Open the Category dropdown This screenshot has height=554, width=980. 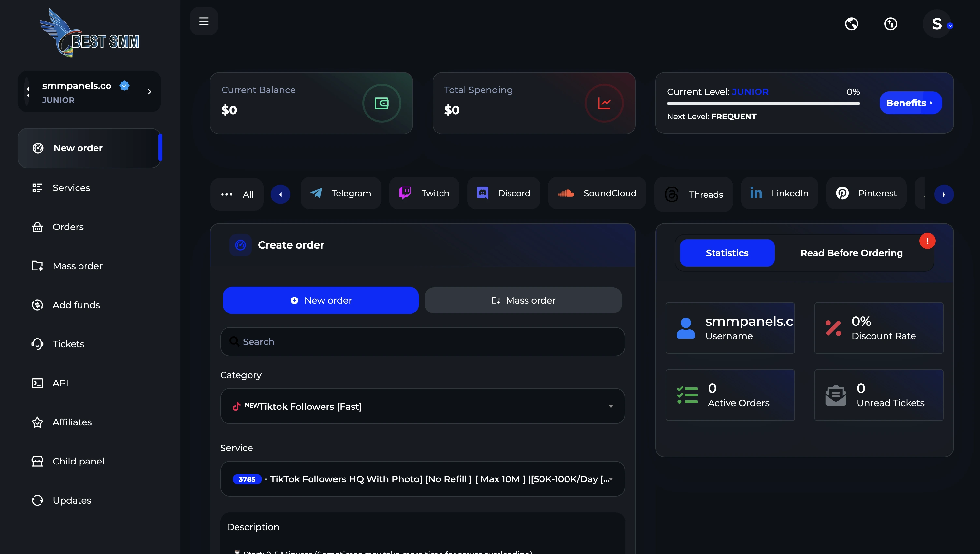point(422,406)
